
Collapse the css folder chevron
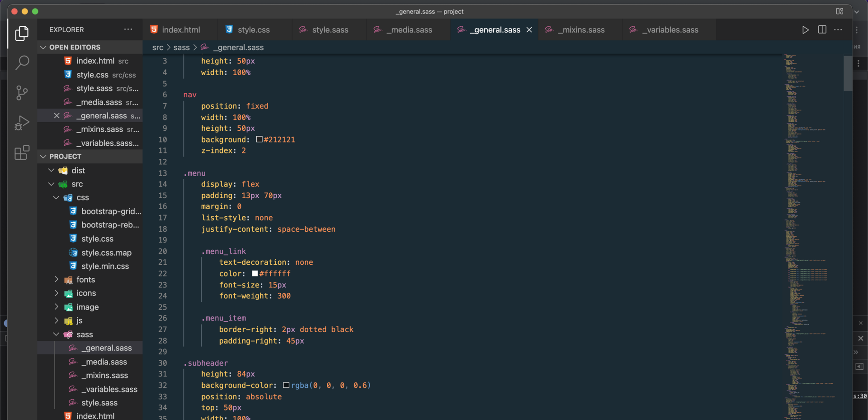click(x=57, y=198)
